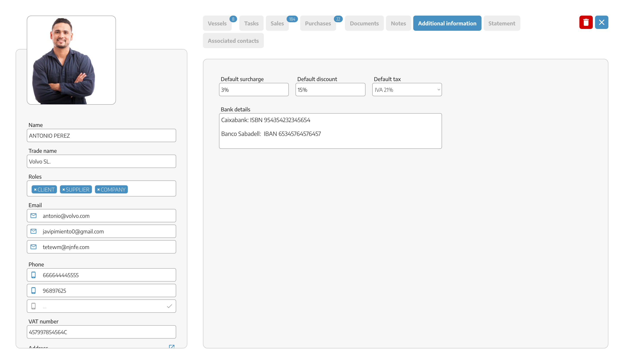
Task: Edit the Default discount 15% field
Action: point(330,90)
